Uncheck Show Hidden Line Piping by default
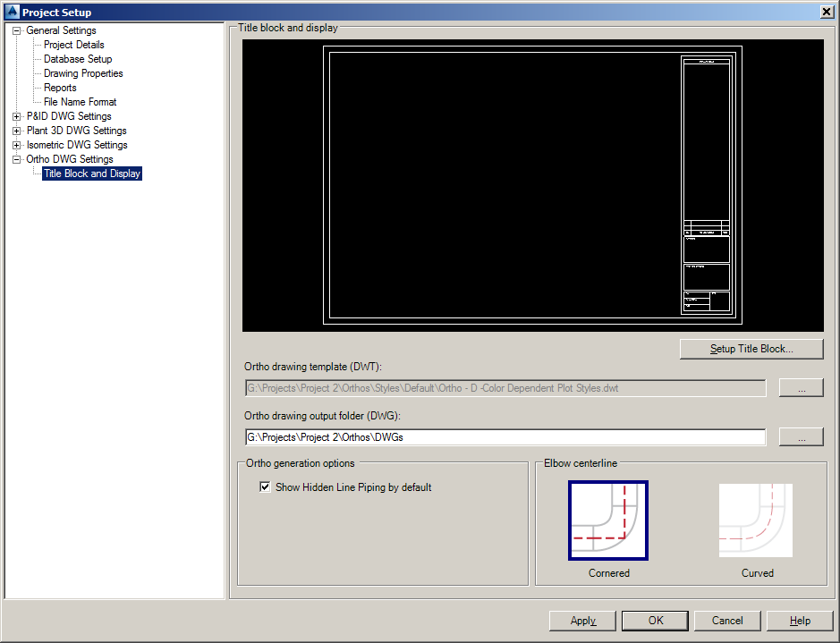 coord(265,486)
